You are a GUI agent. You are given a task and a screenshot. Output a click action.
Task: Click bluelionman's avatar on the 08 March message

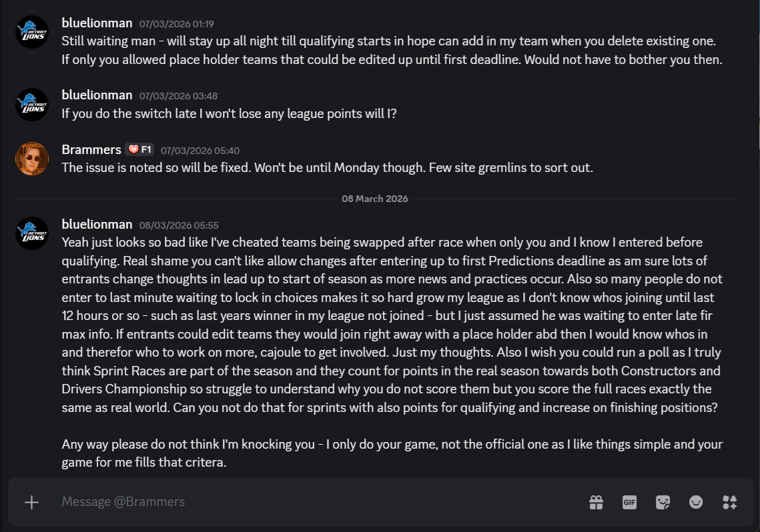[x=32, y=233]
